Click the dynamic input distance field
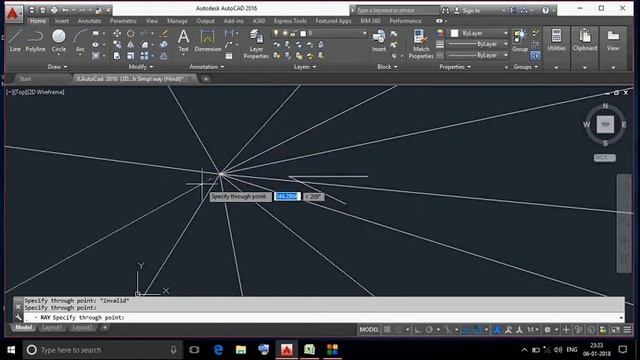 (287, 196)
